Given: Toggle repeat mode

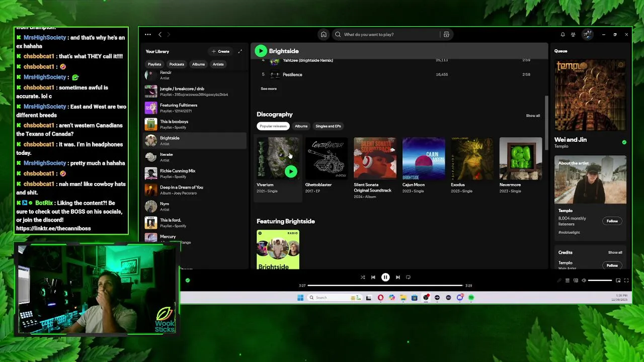Looking at the screenshot, I should pos(408,277).
